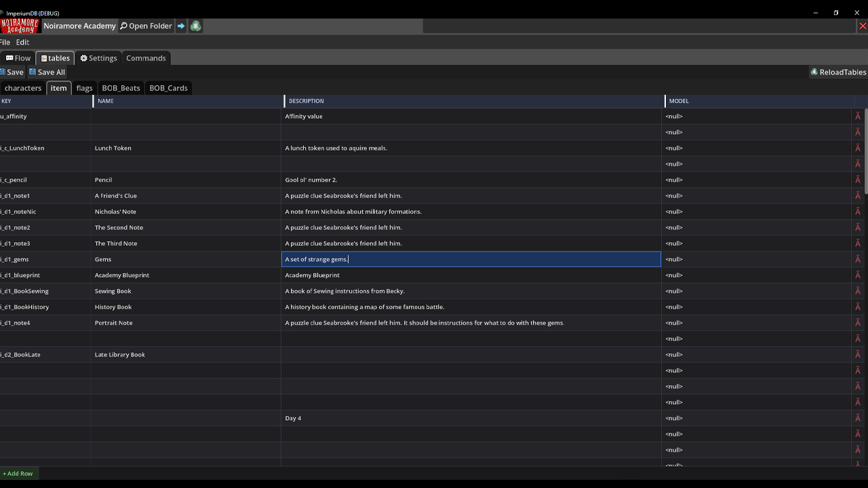Viewport: 868px width, 488px height.
Task: Click the History Book description cell
Action: [x=471, y=307]
